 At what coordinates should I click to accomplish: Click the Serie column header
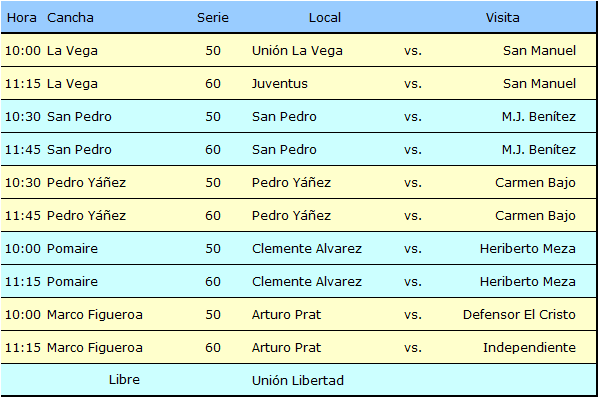tap(213, 18)
